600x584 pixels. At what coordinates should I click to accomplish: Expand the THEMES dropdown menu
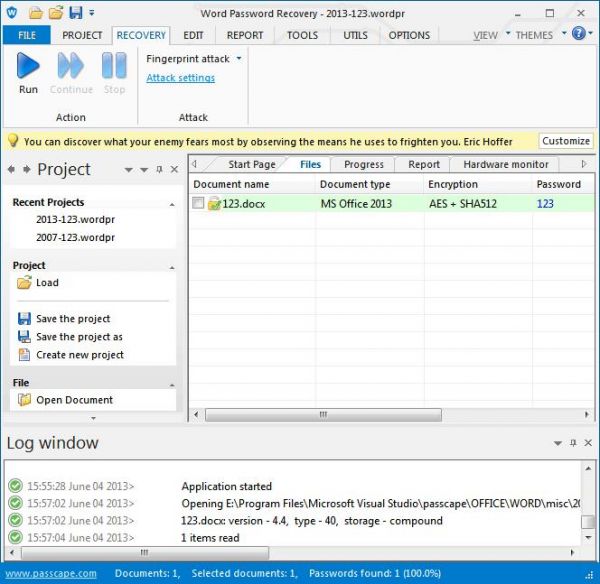point(539,35)
